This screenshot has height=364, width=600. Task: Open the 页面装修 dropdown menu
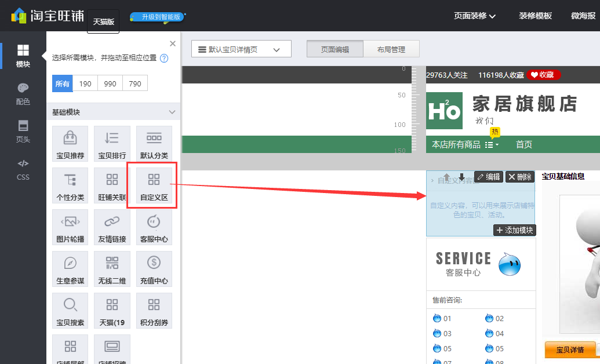coord(474,16)
